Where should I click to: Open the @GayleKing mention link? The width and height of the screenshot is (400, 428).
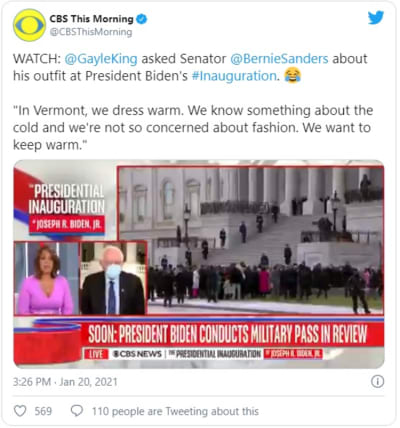point(101,59)
